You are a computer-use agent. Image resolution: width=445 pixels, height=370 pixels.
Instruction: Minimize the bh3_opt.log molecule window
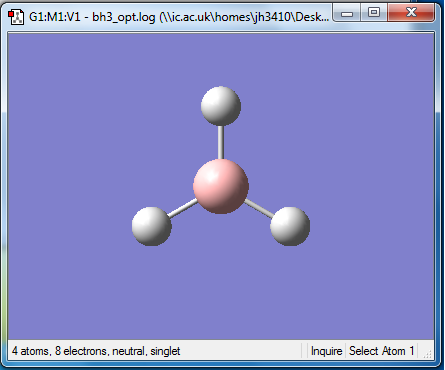347,14
